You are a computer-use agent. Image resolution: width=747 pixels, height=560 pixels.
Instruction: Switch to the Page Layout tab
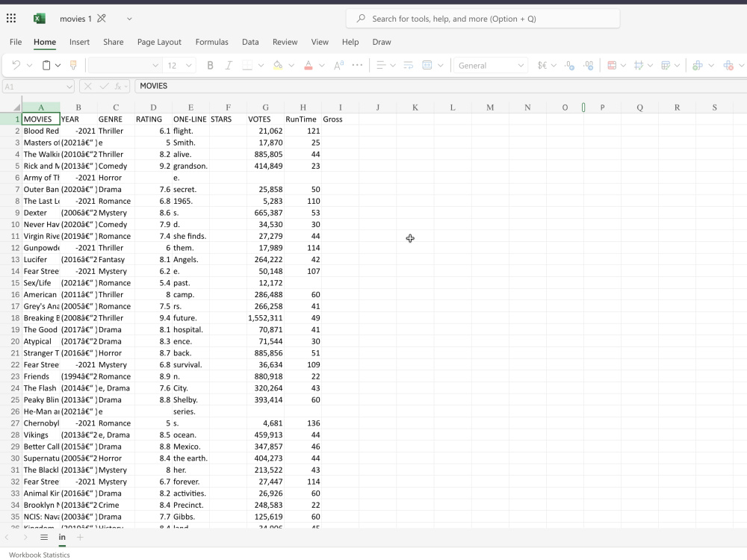tap(159, 42)
